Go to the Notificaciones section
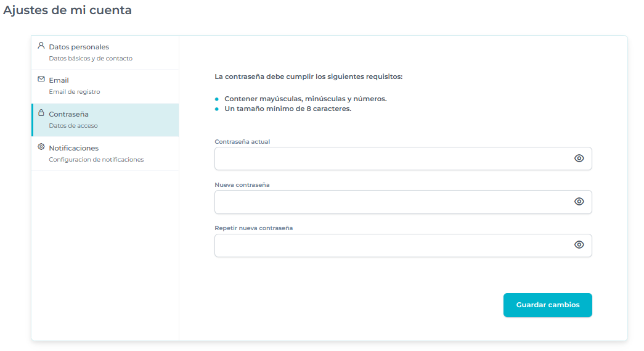 click(x=73, y=148)
